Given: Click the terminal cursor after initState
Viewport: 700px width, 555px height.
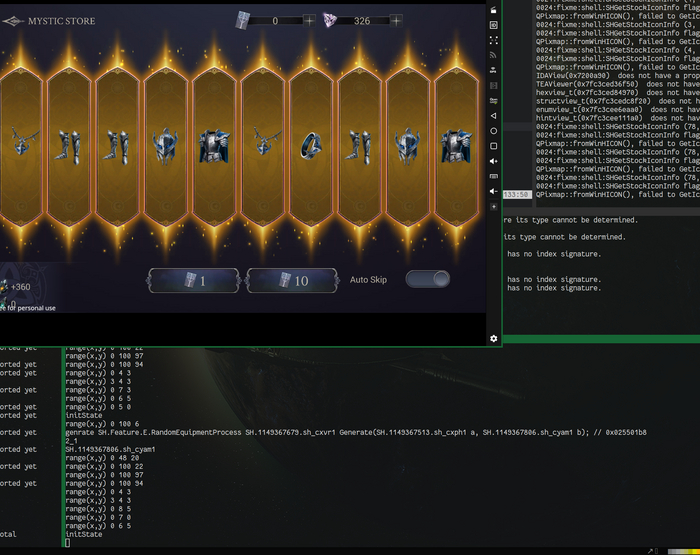Looking at the screenshot, I should 67,543.
